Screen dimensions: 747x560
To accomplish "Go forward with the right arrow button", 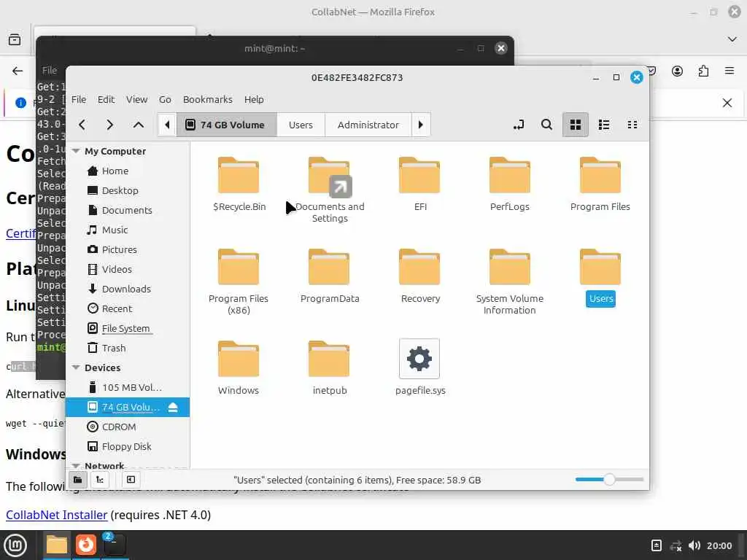I will 110,125.
